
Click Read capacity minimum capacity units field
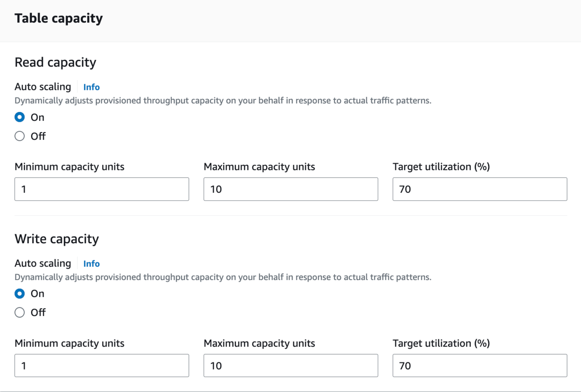102,189
